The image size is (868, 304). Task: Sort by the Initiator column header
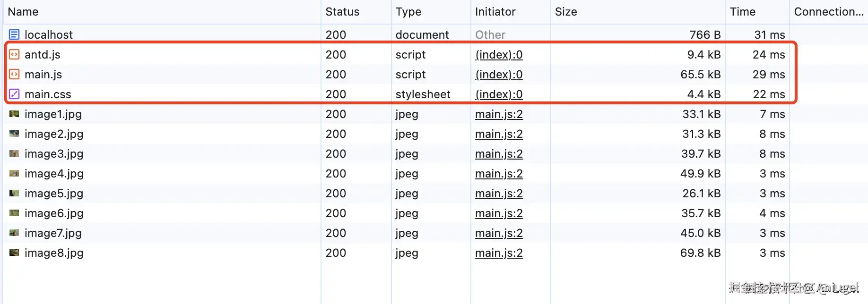point(495,12)
